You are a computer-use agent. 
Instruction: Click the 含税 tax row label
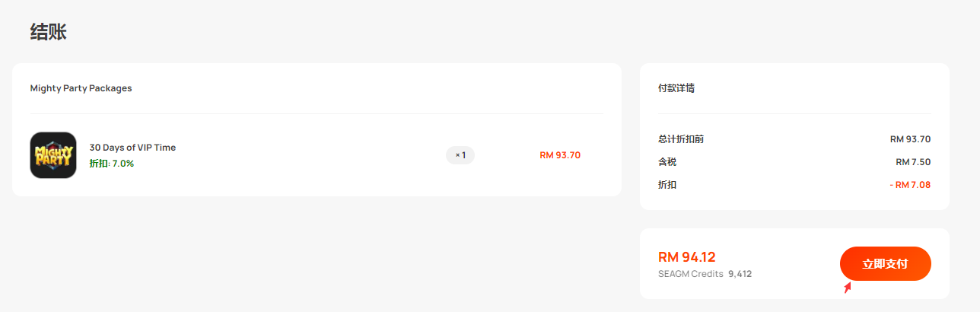pos(667,162)
